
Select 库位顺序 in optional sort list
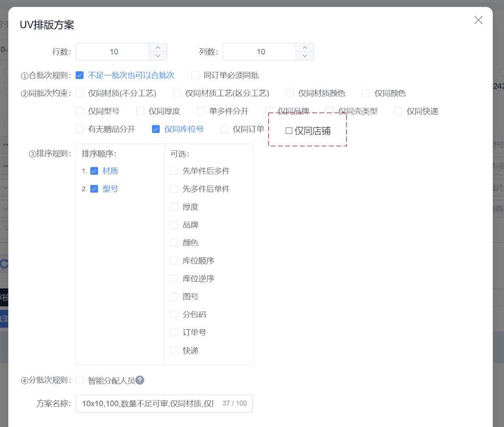coord(174,261)
